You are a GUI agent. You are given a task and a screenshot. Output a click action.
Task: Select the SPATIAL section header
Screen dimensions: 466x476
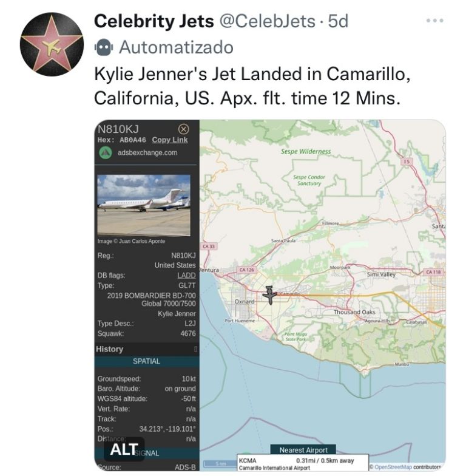tap(146, 361)
